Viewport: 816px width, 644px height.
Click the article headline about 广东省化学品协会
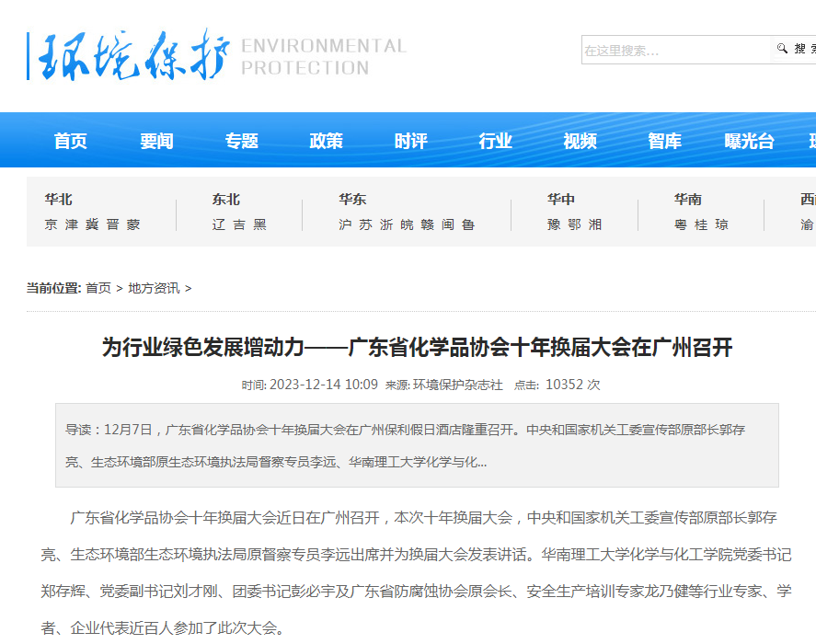coord(417,348)
